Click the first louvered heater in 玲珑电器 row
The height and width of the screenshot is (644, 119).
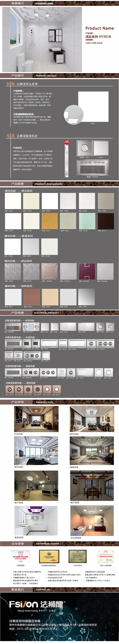13,344
